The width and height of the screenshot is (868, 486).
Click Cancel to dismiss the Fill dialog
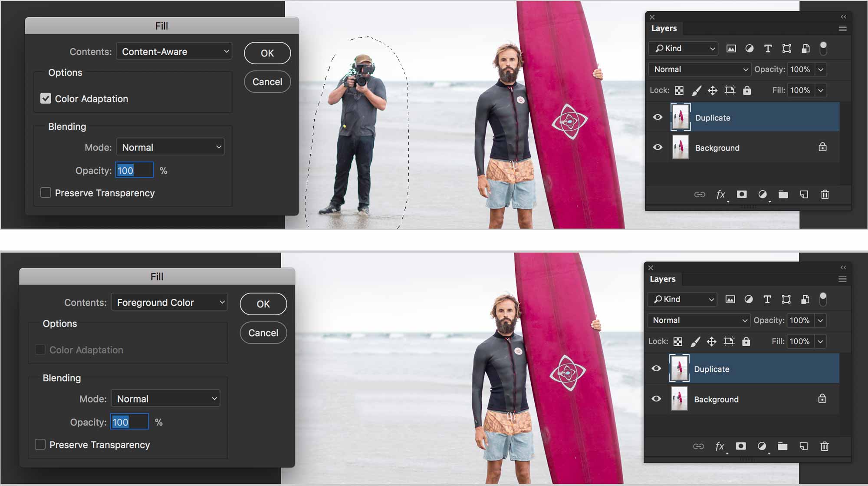[x=267, y=81]
